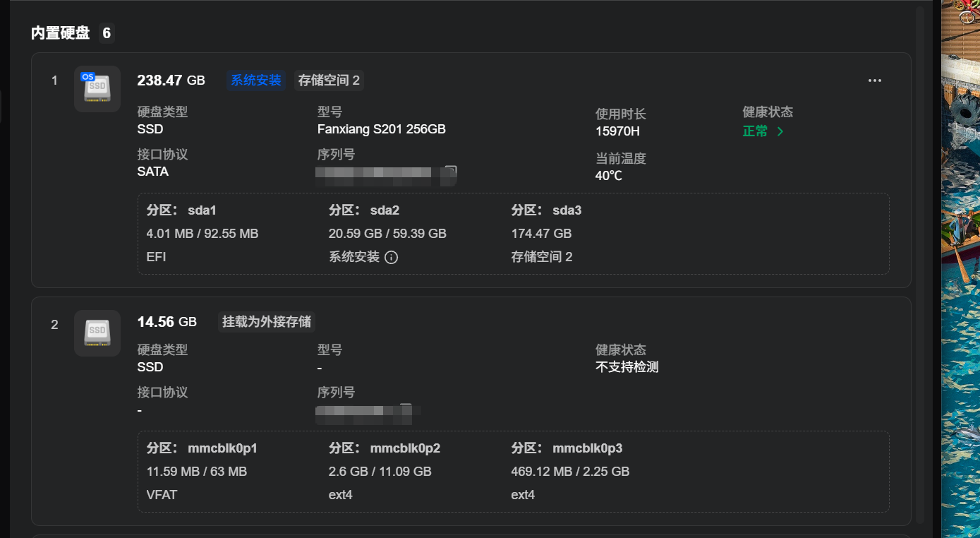Click the 14.56 GB capacity text
The height and width of the screenshot is (538, 980).
tap(167, 322)
